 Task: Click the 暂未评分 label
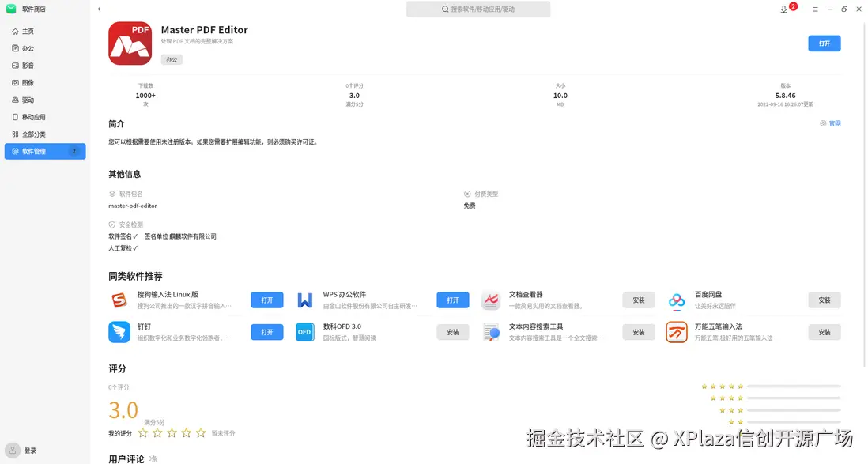223,433
